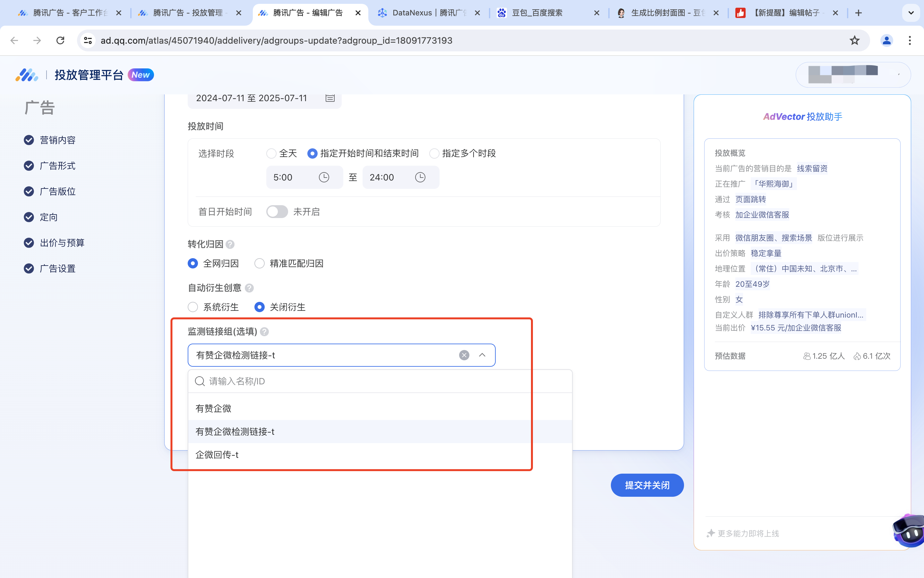This screenshot has width=924, height=578.
Task: Switch to 腾讯广告 - 投放管理 tab
Action: [190, 13]
